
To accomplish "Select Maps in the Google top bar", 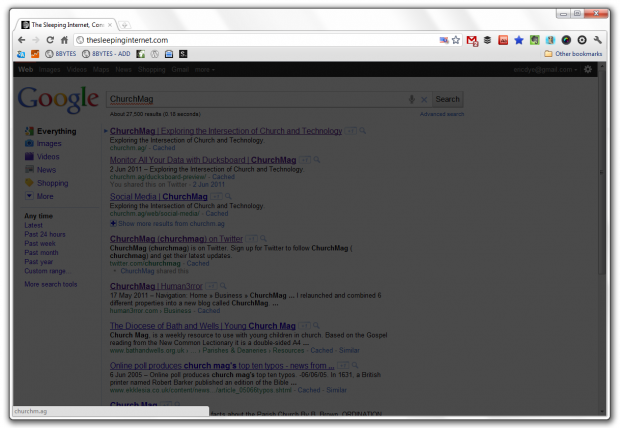I will tap(101, 70).
